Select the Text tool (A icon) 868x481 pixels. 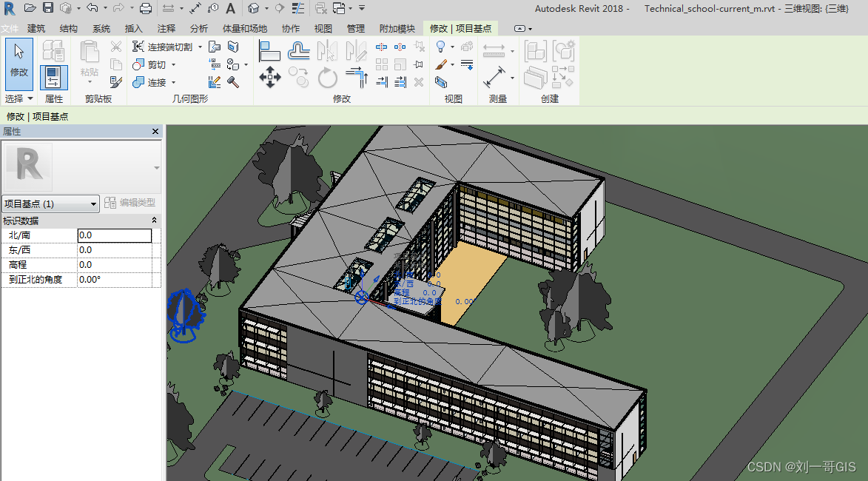click(x=231, y=7)
